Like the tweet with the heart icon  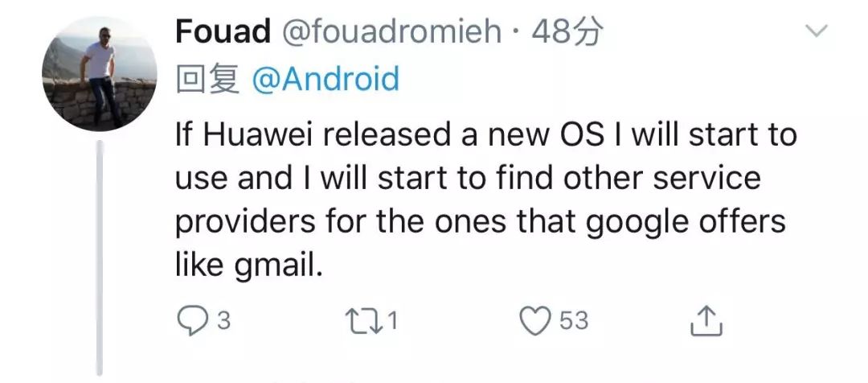534,321
